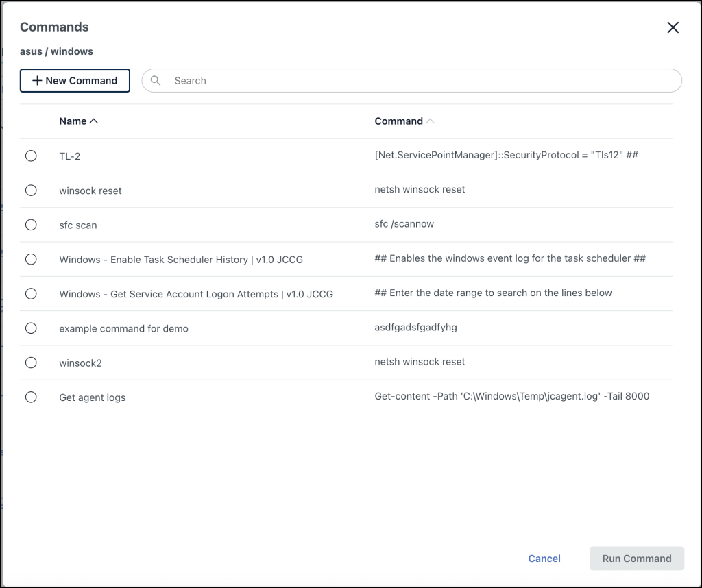Click the Get agent logs command text
The width and height of the screenshot is (702, 588).
pos(511,396)
